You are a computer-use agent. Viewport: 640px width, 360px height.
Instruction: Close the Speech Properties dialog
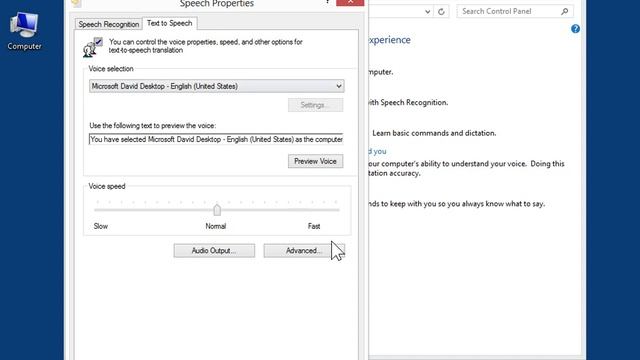pos(350,2)
